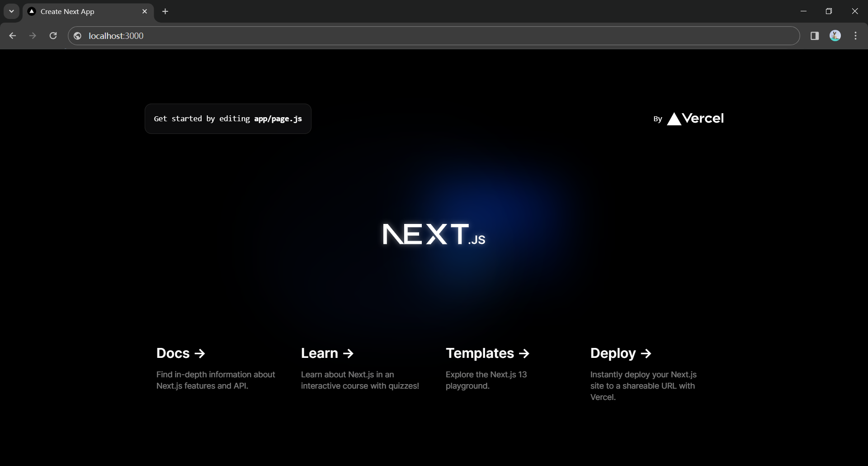Click the By Vercel logo link
The height and width of the screenshot is (466, 868).
click(x=689, y=119)
